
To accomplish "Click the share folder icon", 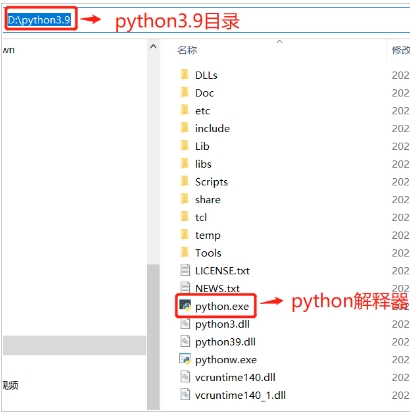I will pos(184,199).
